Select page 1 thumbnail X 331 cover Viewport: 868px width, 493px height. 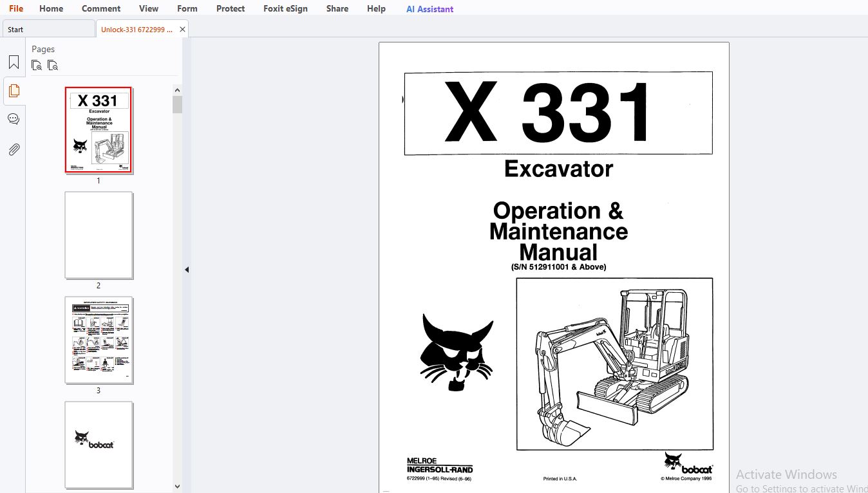99,130
